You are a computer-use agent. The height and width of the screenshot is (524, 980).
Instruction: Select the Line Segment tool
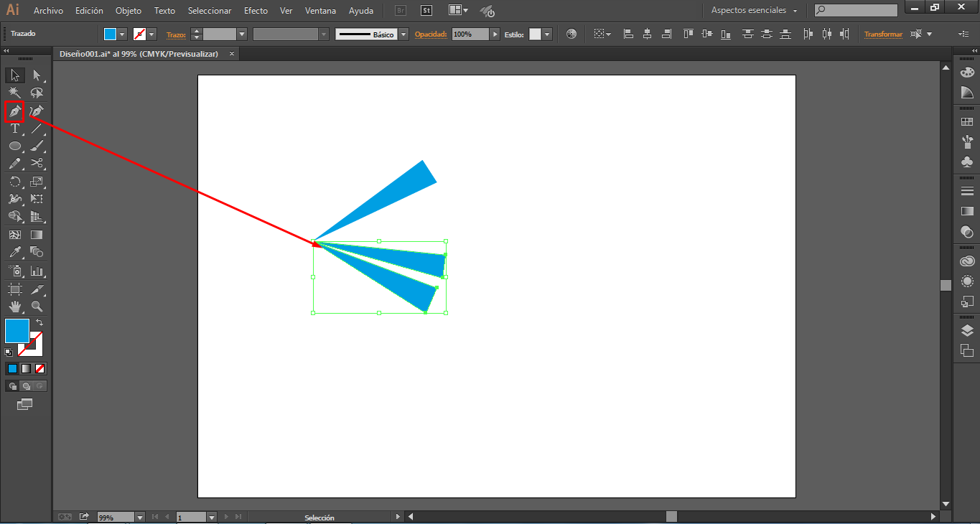37,128
